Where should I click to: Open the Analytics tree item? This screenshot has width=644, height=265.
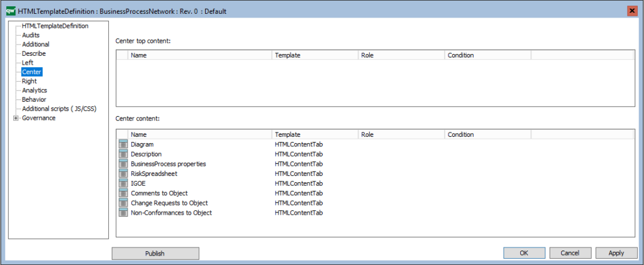tap(35, 90)
